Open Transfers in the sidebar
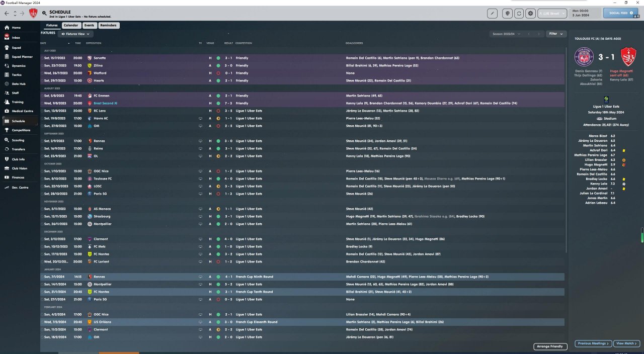This screenshot has width=644, height=354. coord(20,149)
